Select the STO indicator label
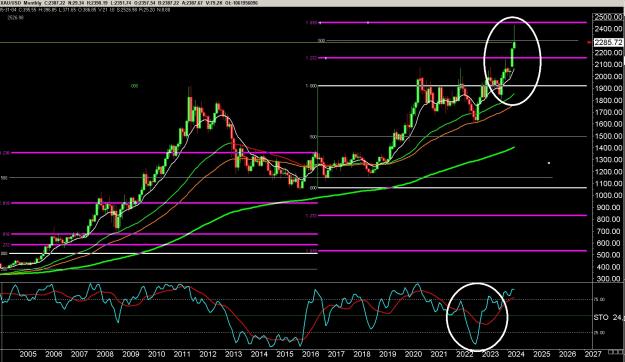Screen dimensions: 625x362 tap(601, 317)
